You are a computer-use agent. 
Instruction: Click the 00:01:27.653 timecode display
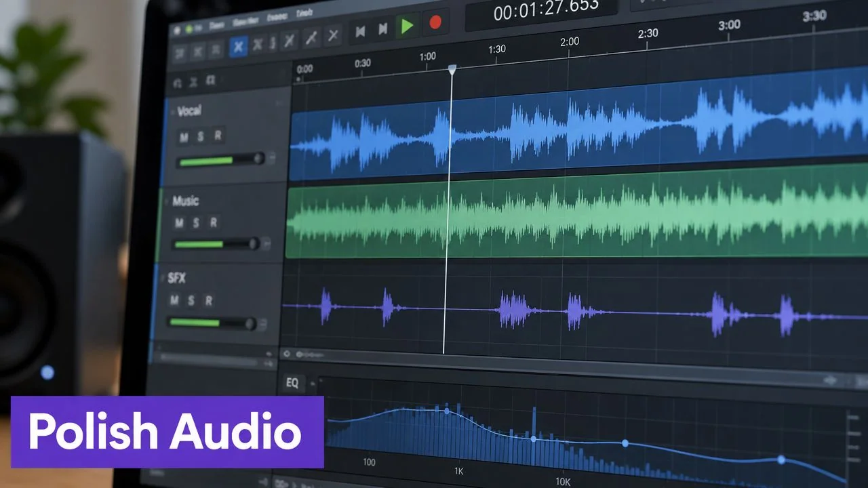(x=540, y=12)
